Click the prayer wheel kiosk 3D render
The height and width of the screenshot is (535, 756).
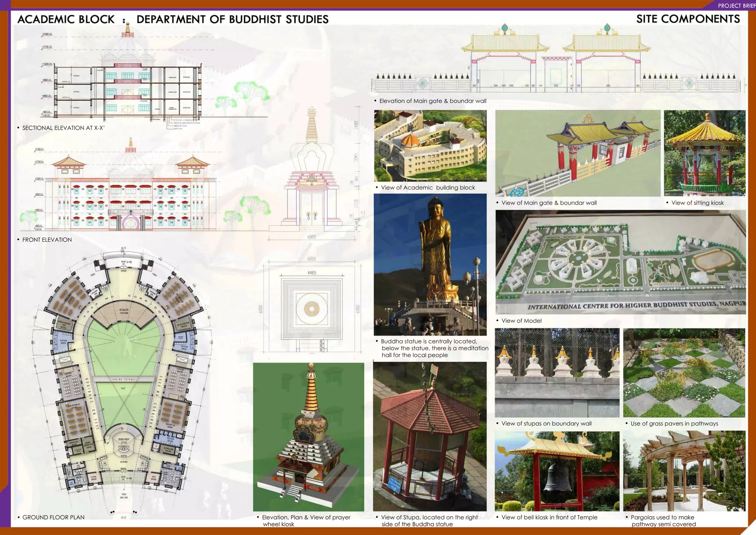click(x=309, y=437)
